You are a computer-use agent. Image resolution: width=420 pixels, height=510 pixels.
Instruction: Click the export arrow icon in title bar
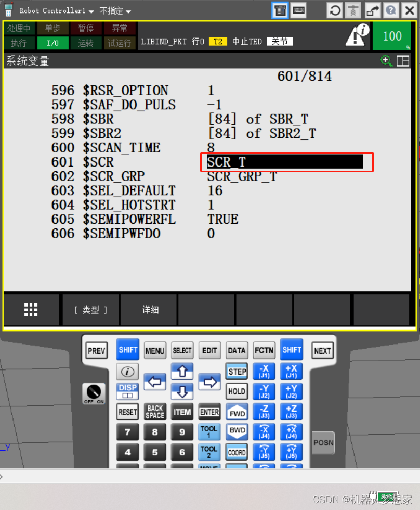click(373, 10)
